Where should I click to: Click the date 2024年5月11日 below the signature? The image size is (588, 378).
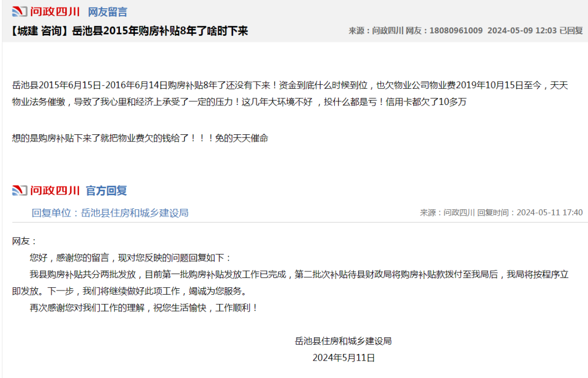(x=343, y=358)
